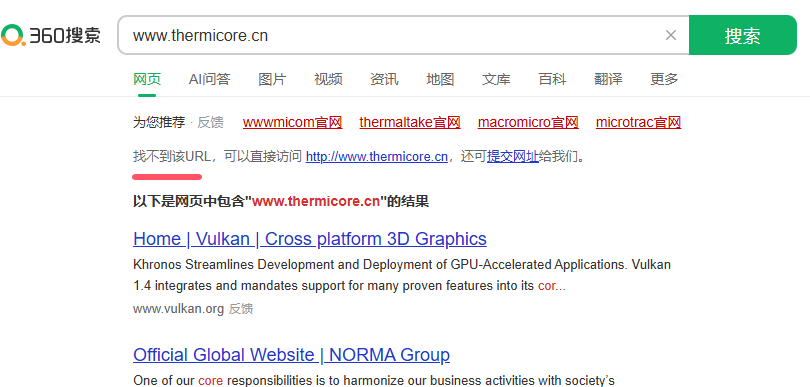Screen dimensions: 810x387
Task: Open the Vulkan Cross platform 3D Graphics result
Action: tap(309, 239)
